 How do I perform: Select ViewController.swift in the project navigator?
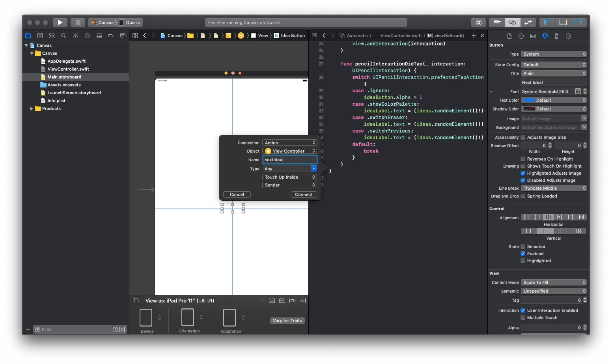tap(68, 69)
